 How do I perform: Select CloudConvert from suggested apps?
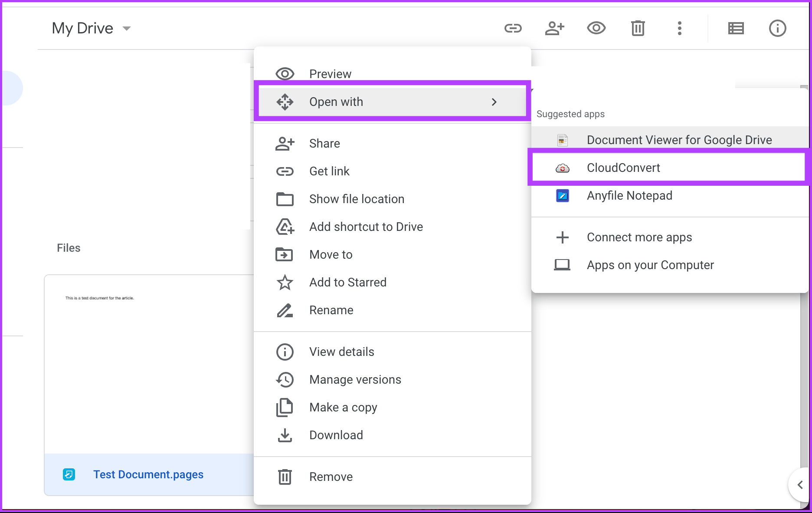click(x=623, y=168)
